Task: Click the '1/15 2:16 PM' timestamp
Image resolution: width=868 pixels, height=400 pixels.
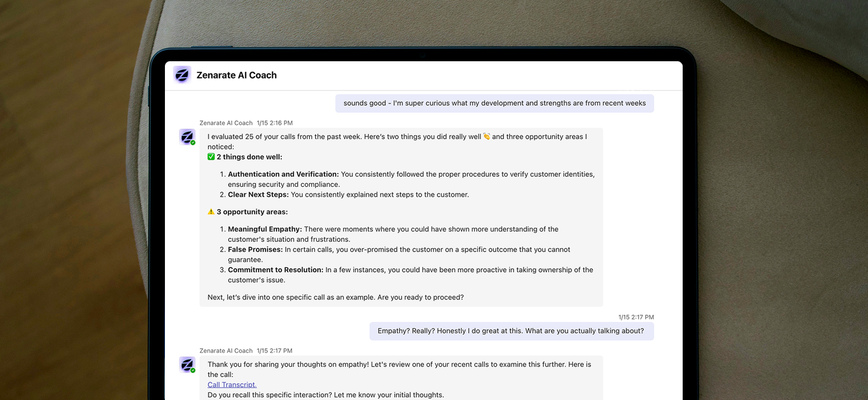Action: pos(275,123)
